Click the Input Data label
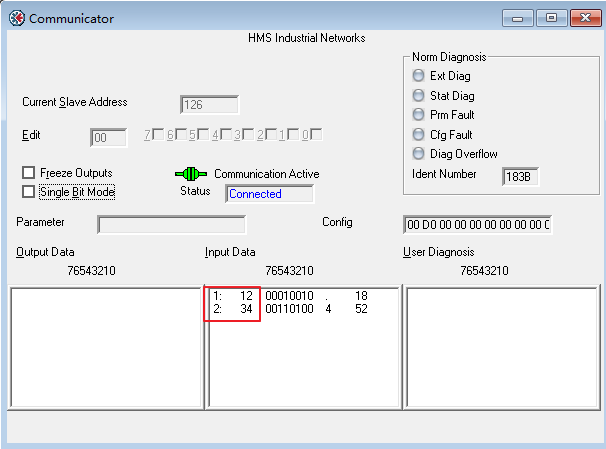 (230, 252)
